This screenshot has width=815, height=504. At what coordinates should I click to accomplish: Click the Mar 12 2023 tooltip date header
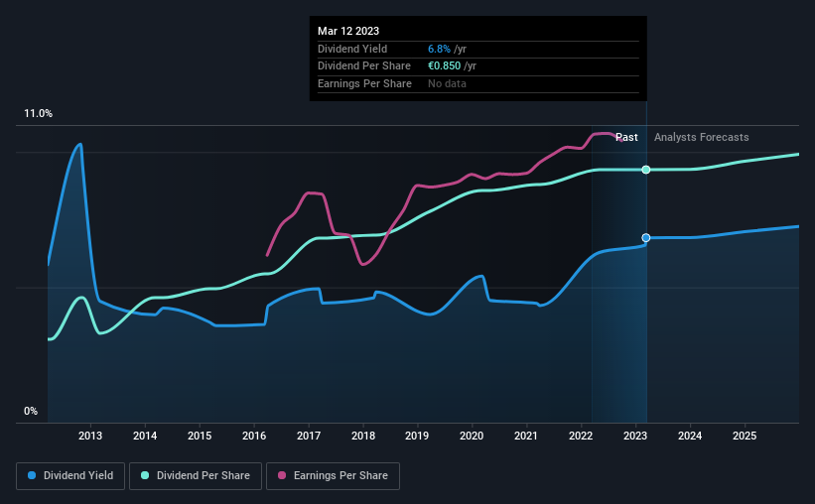348,31
